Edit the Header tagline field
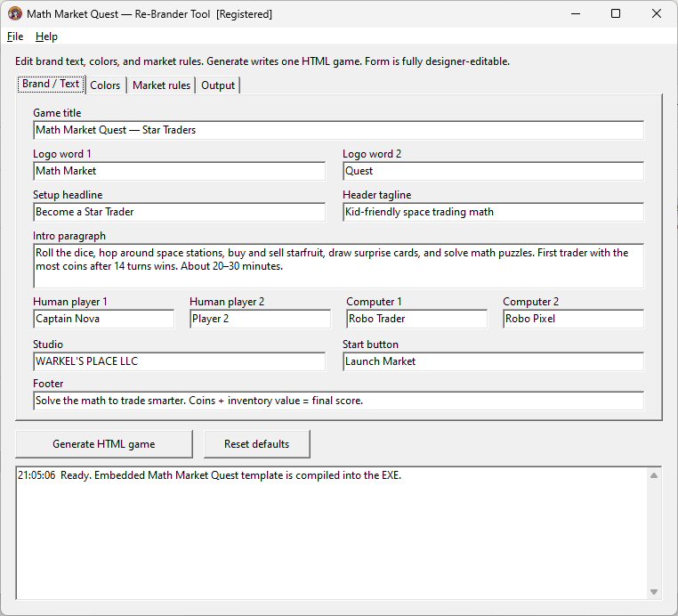 [x=493, y=212]
